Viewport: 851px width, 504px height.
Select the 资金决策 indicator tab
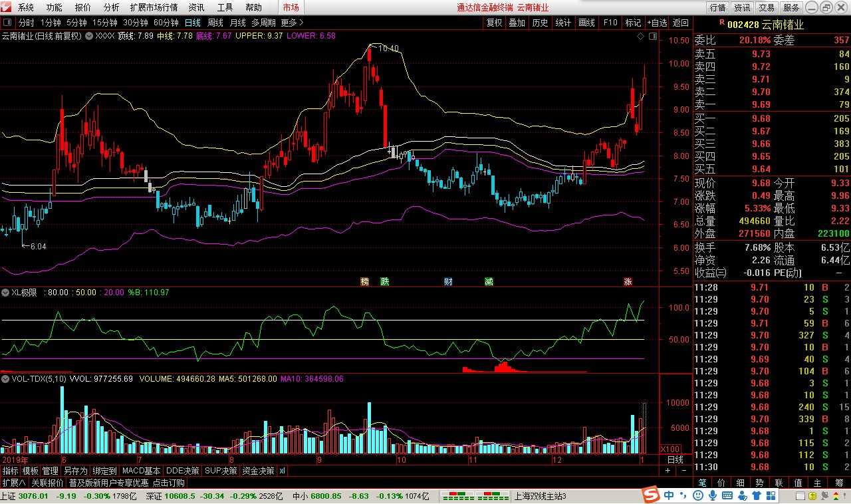point(259,471)
